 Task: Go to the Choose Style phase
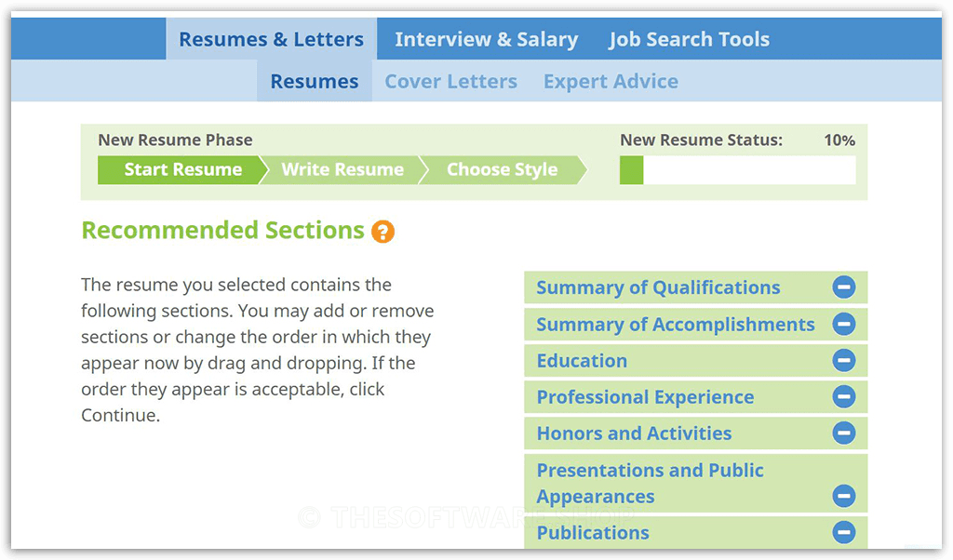[502, 169]
